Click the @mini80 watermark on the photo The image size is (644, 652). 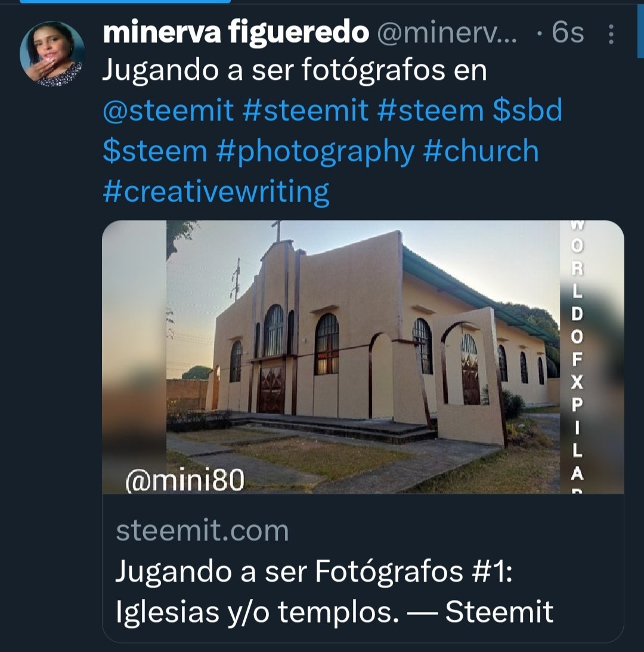pyautogui.click(x=185, y=480)
